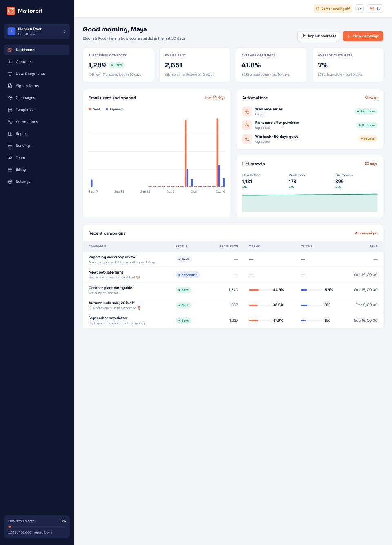
Task: Open the Team sidebar item
Action: (37, 158)
